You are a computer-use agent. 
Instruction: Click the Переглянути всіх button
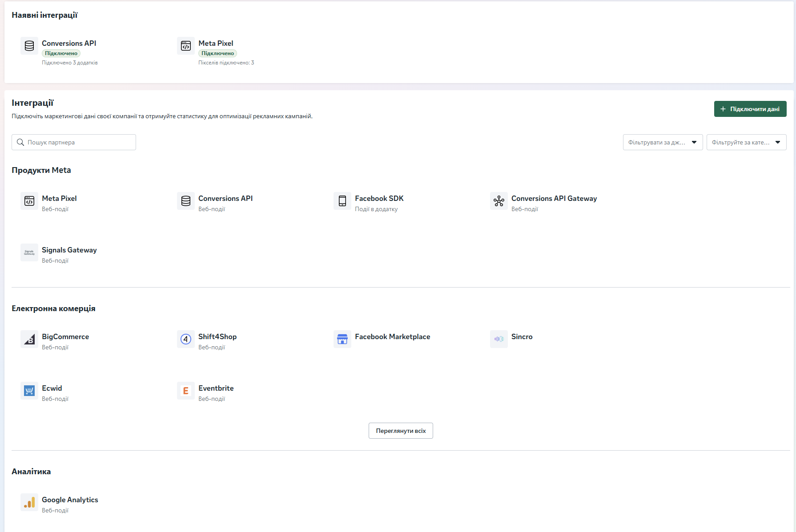[x=401, y=431]
